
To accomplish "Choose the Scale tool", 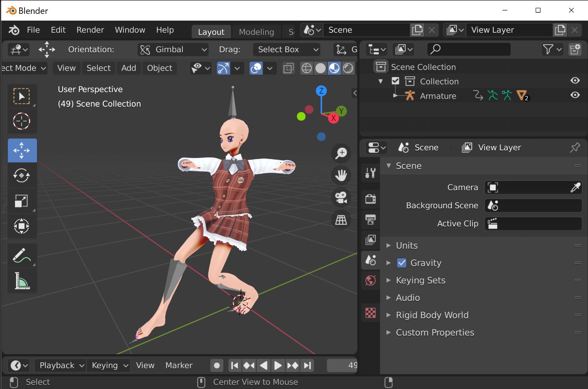I will pos(22,201).
